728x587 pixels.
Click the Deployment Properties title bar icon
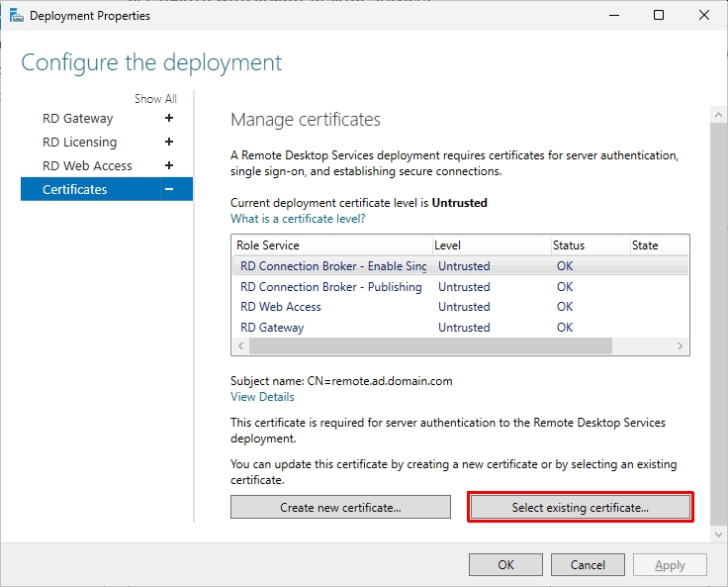click(x=15, y=16)
